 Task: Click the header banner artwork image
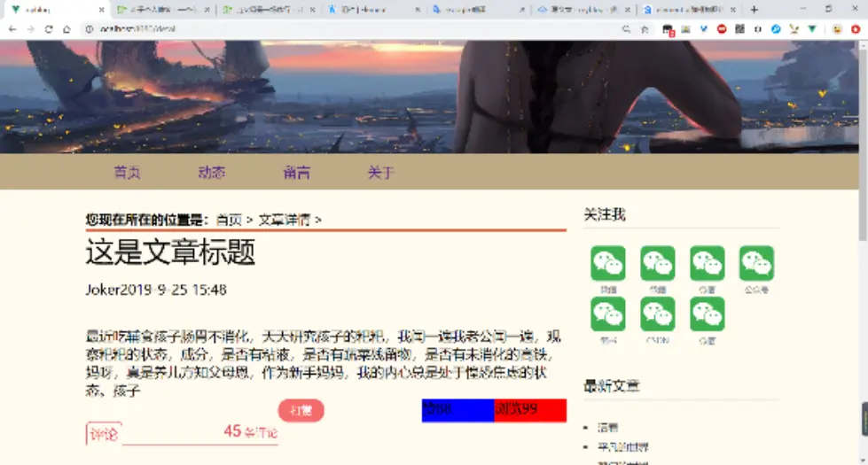429,97
